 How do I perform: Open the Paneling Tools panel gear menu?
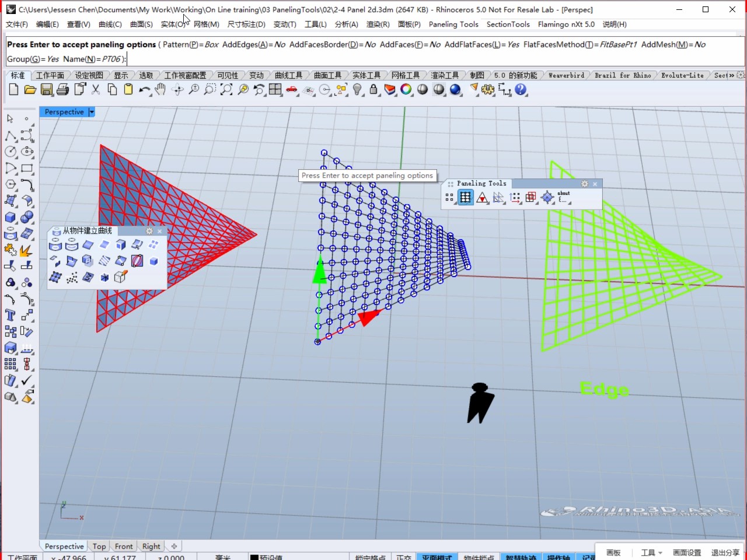[x=585, y=184]
